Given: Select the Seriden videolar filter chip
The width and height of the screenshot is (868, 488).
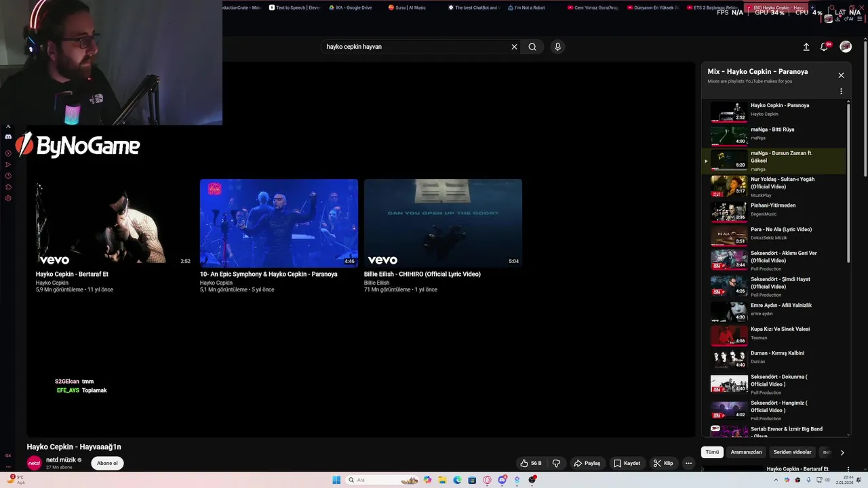Looking at the screenshot, I should [x=792, y=452].
